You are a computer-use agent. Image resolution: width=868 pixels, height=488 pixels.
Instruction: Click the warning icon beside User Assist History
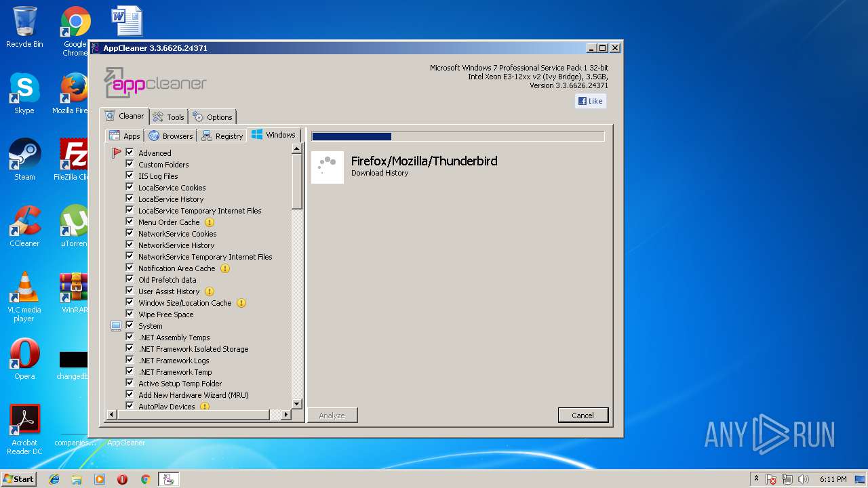click(210, 291)
